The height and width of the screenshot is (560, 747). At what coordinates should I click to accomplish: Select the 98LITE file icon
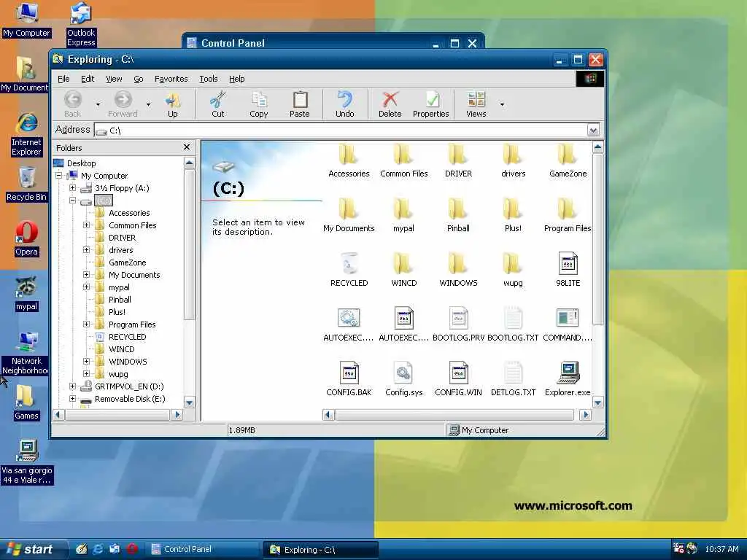click(x=568, y=263)
